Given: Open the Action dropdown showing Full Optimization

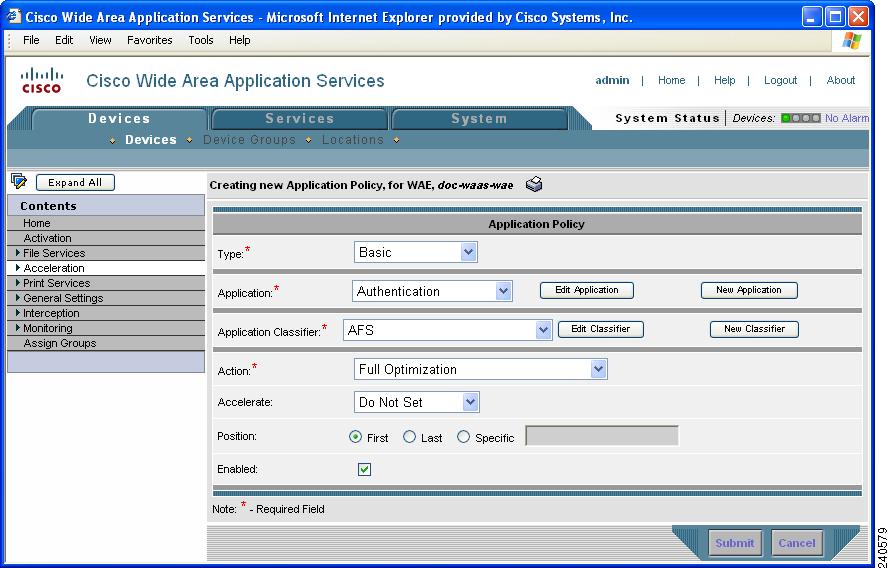Looking at the screenshot, I should click(480, 369).
